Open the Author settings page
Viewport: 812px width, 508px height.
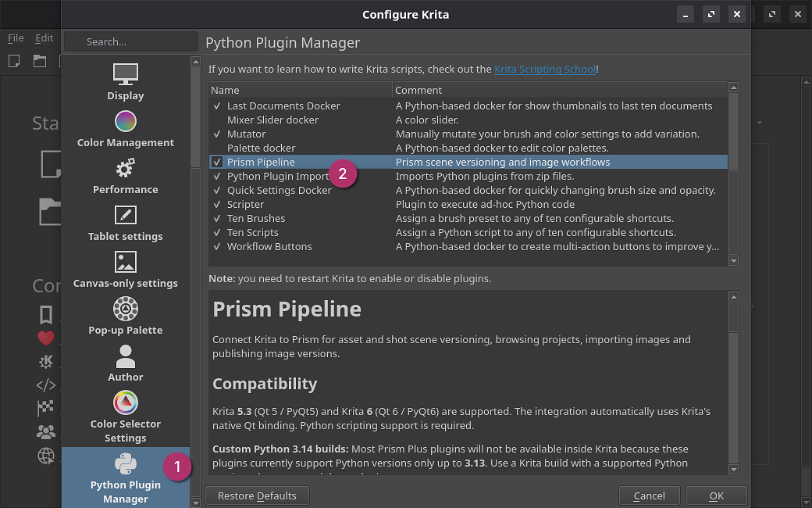126,364
